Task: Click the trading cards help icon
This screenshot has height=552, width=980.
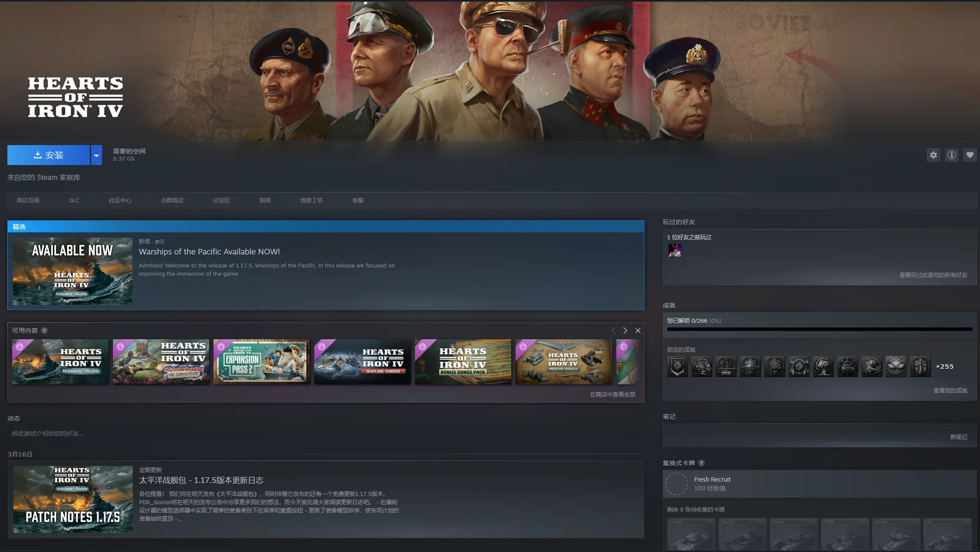Action: [x=701, y=463]
